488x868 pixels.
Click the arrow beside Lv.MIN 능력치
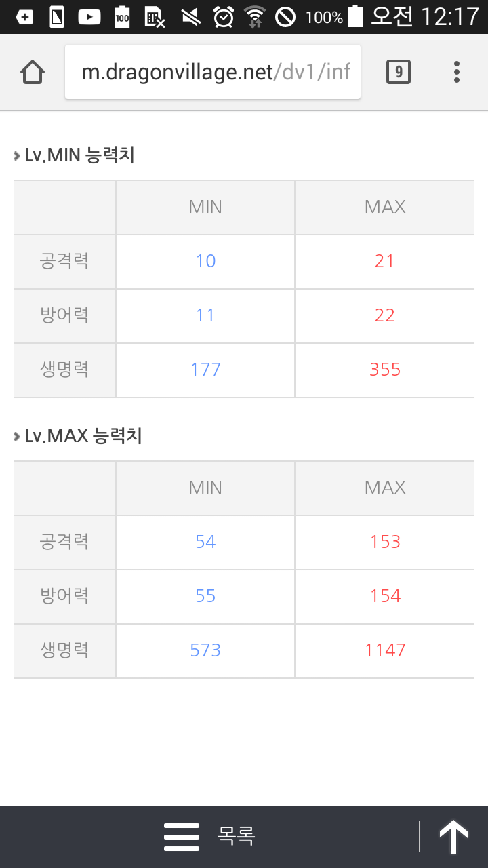pyautogui.click(x=16, y=156)
